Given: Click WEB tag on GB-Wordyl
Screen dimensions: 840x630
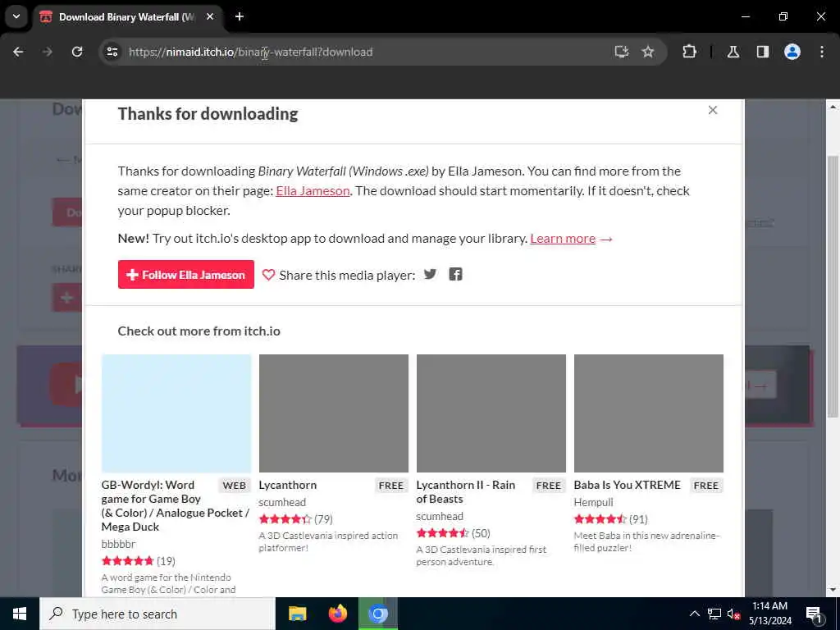Looking at the screenshot, I should [x=234, y=486].
